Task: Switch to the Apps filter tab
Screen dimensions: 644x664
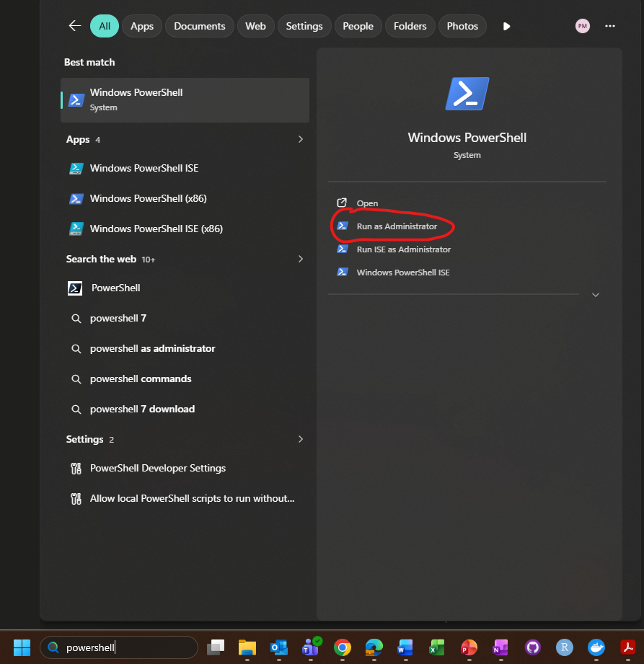Action: coord(142,26)
